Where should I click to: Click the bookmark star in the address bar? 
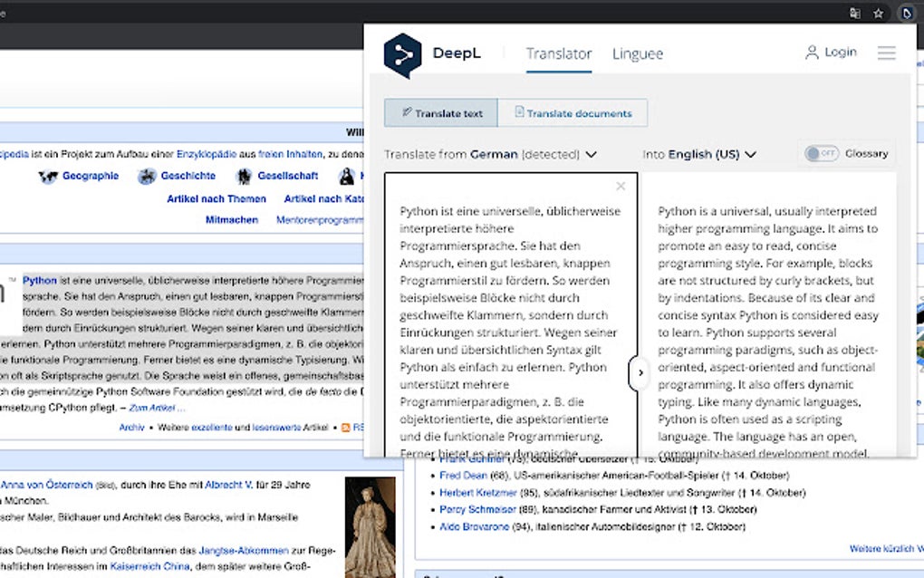click(878, 14)
